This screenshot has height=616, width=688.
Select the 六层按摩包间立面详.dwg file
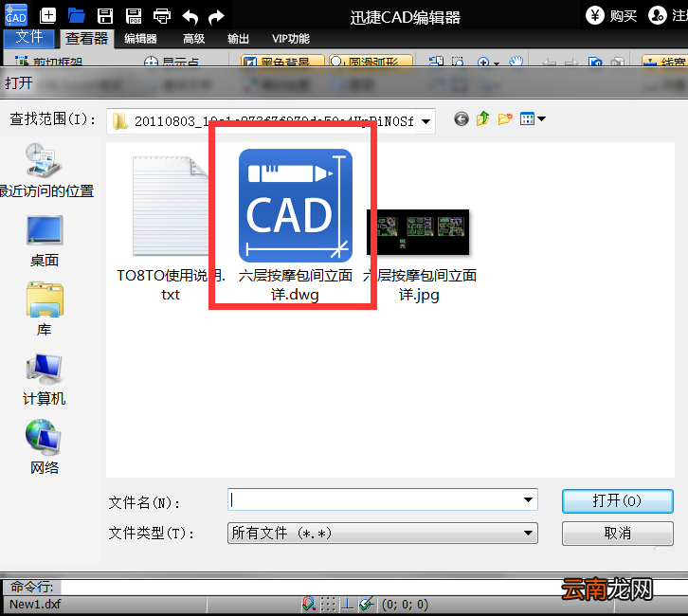(295, 226)
